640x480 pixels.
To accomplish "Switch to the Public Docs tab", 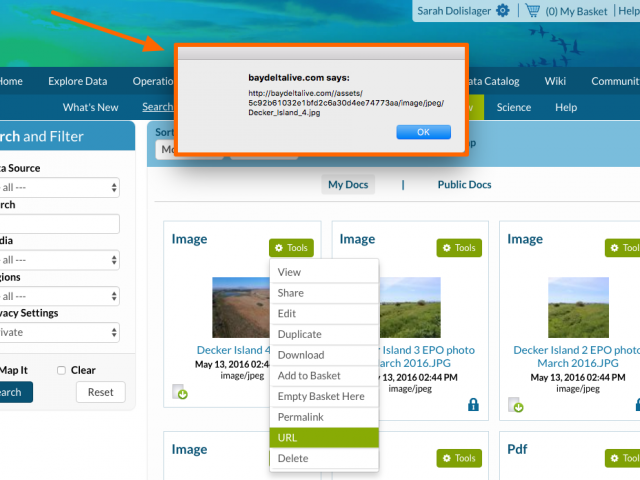I will (464, 184).
